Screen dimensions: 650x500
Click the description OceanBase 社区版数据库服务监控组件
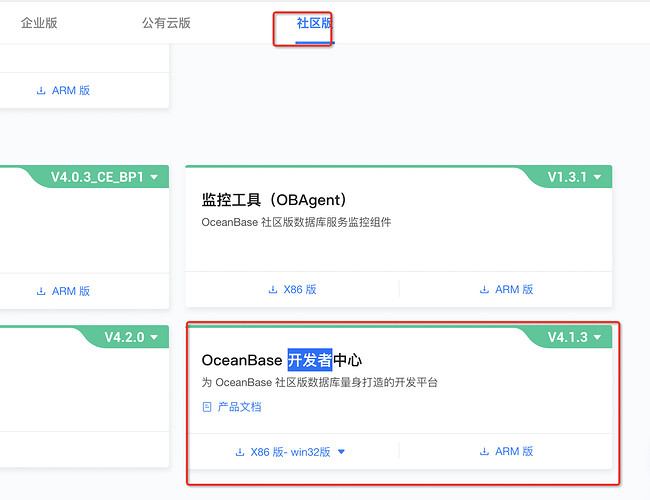(296, 222)
